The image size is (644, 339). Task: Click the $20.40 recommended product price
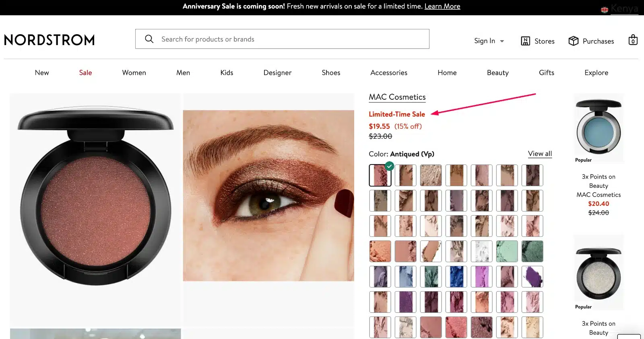click(599, 204)
